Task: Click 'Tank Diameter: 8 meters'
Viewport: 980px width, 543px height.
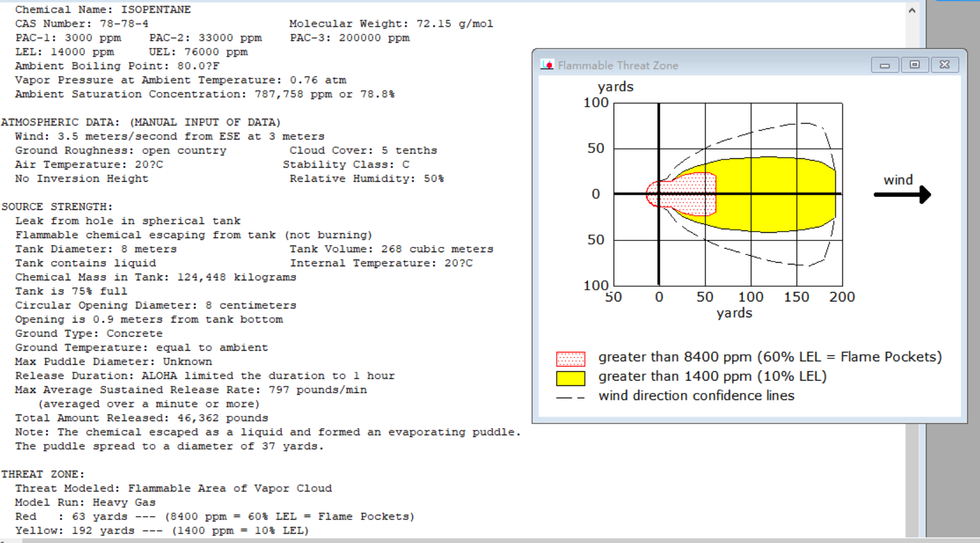Action: [96, 249]
